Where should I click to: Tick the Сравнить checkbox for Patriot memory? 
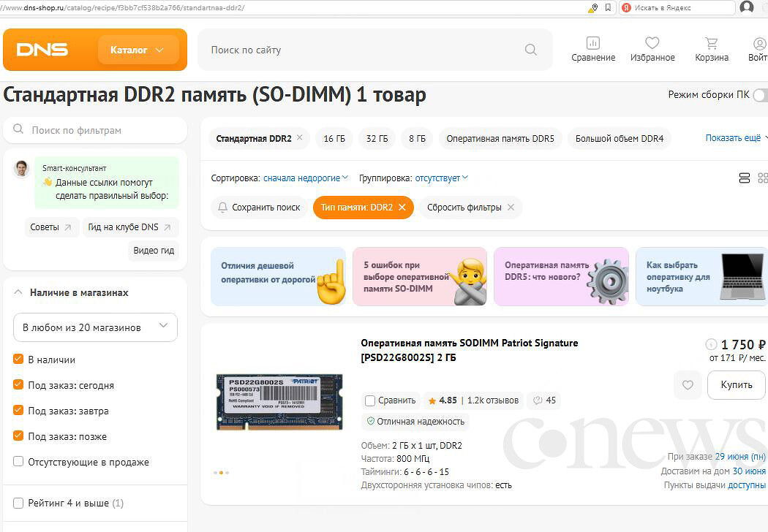[370, 401]
